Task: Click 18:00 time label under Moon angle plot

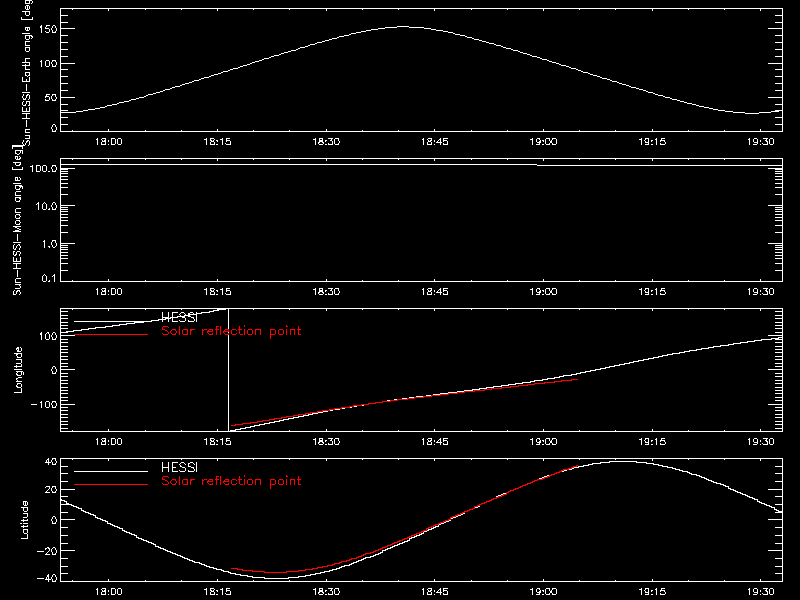Action: 109,292
